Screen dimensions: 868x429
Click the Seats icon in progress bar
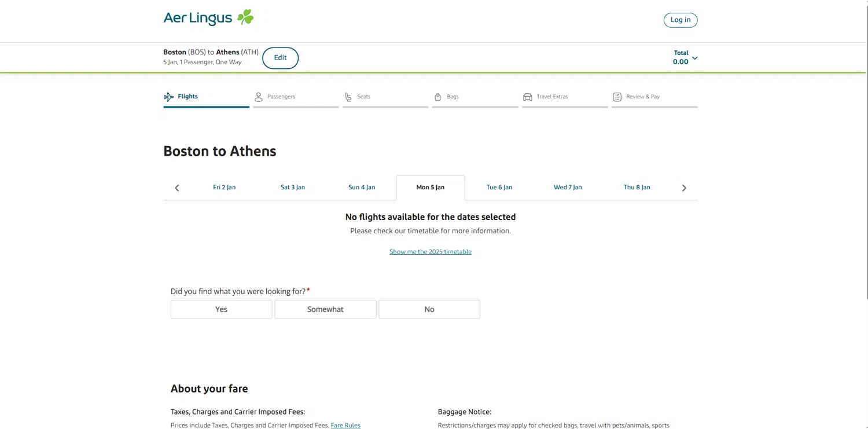tap(348, 97)
